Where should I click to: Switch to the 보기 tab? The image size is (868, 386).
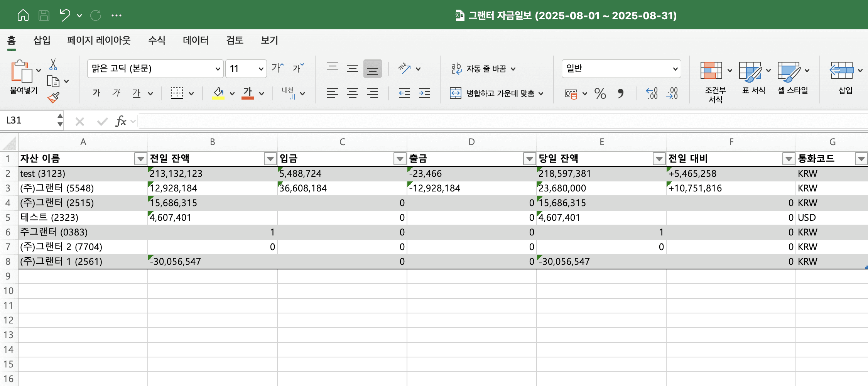(x=269, y=40)
